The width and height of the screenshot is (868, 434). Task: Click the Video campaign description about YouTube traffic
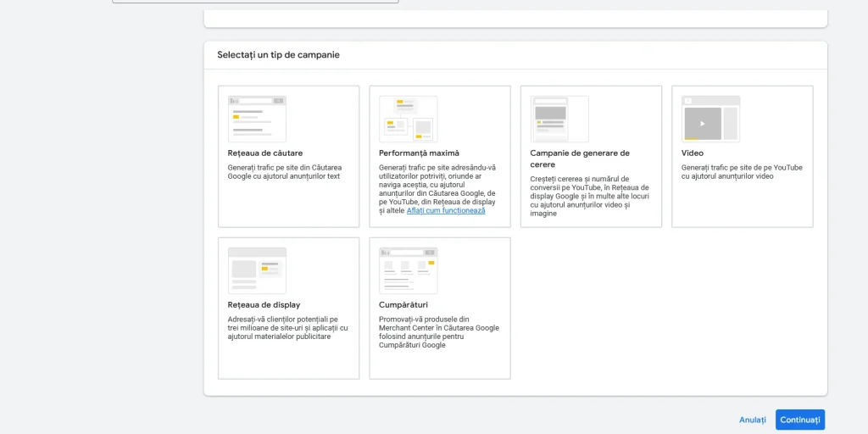pos(741,172)
